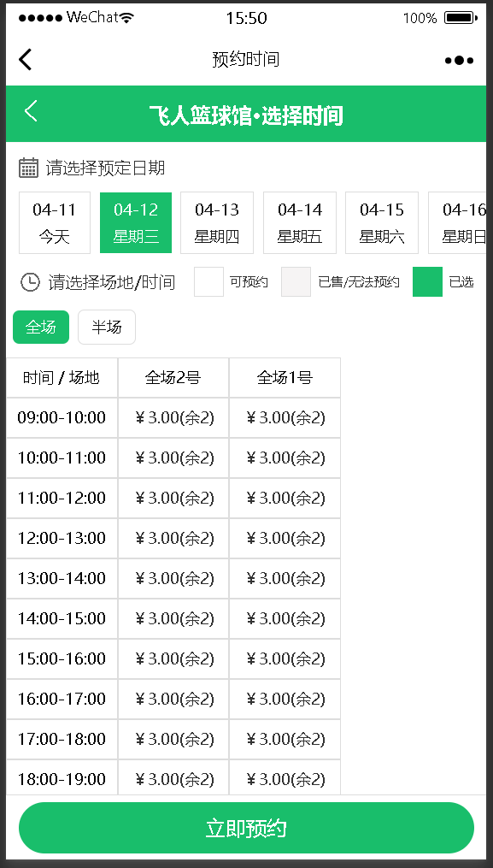
Task: Choose the partially visible 04-16 星期日 date
Action: click(458, 222)
